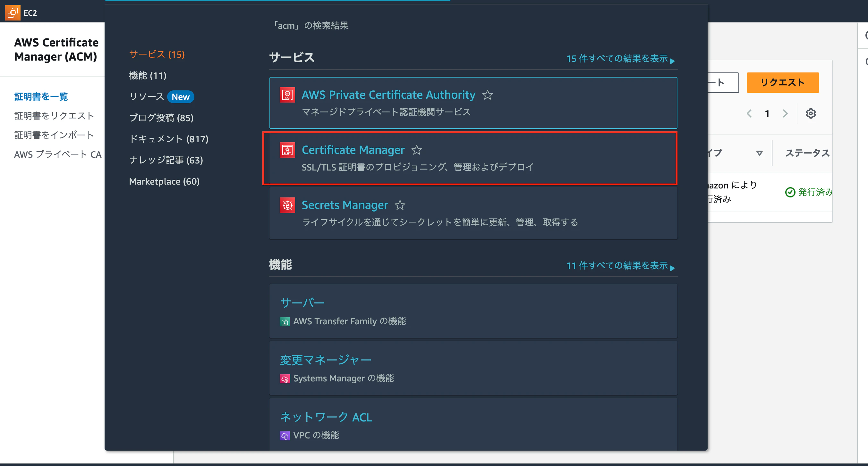Image resolution: width=868 pixels, height=466 pixels.
Task: Filter results by 機能 (11)
Action: 148,75
